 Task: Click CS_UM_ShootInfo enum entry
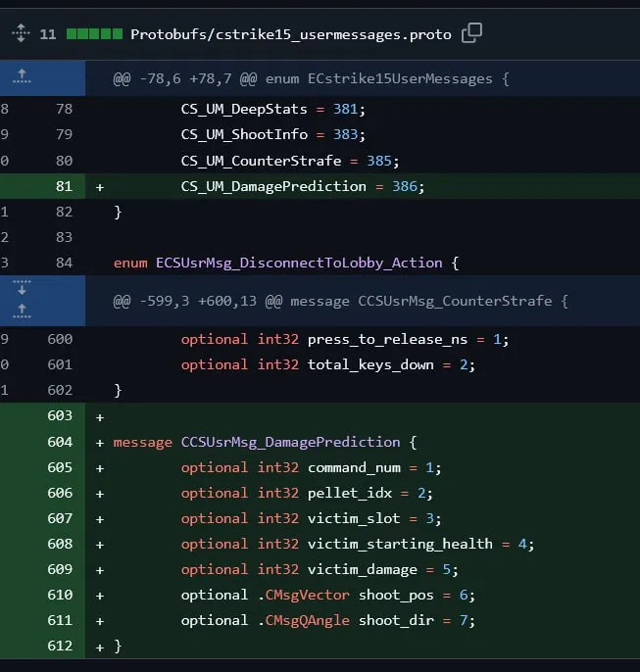[244, 134]
